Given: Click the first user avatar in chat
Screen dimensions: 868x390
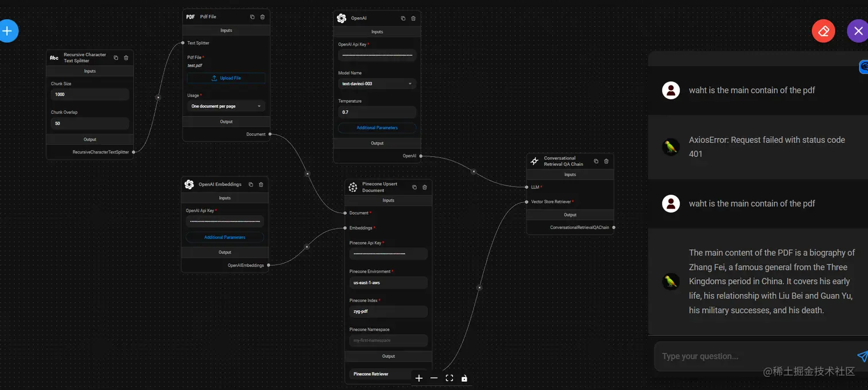Looking at the screenshot, I should tap(671, 90).
